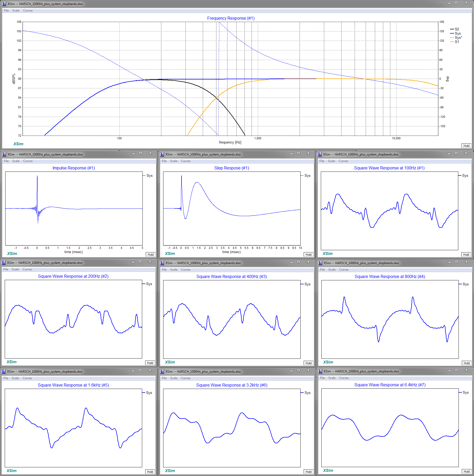Click Hold button in Square Wave 400Hz window
The width and height of the screenshot is (474, 476).
pos(308,363)
